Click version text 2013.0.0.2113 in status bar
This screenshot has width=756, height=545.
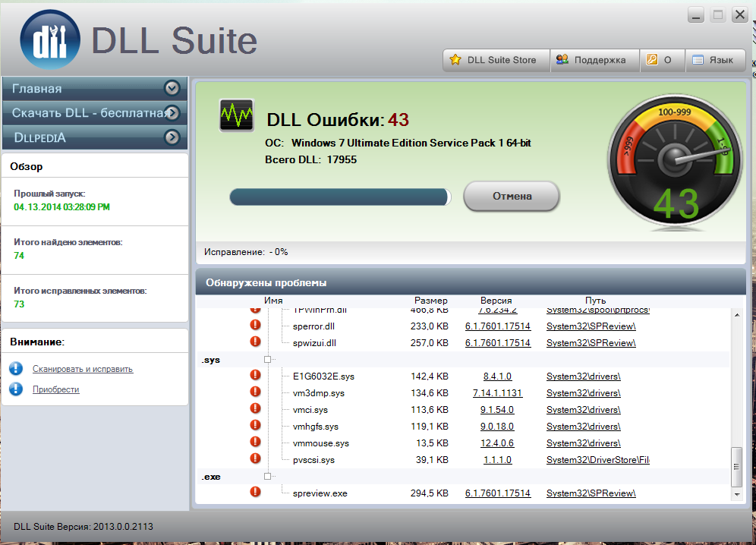coord(123,527)
